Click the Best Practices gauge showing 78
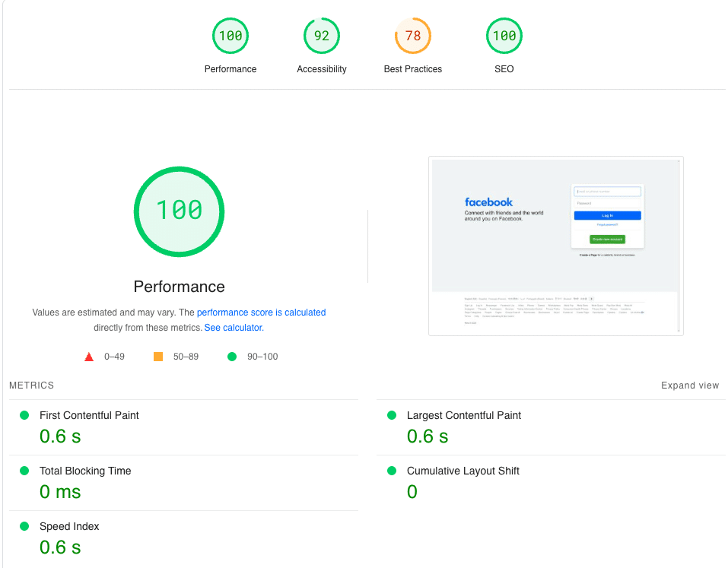This screenshot has height=568, width=728. [413, 36]
